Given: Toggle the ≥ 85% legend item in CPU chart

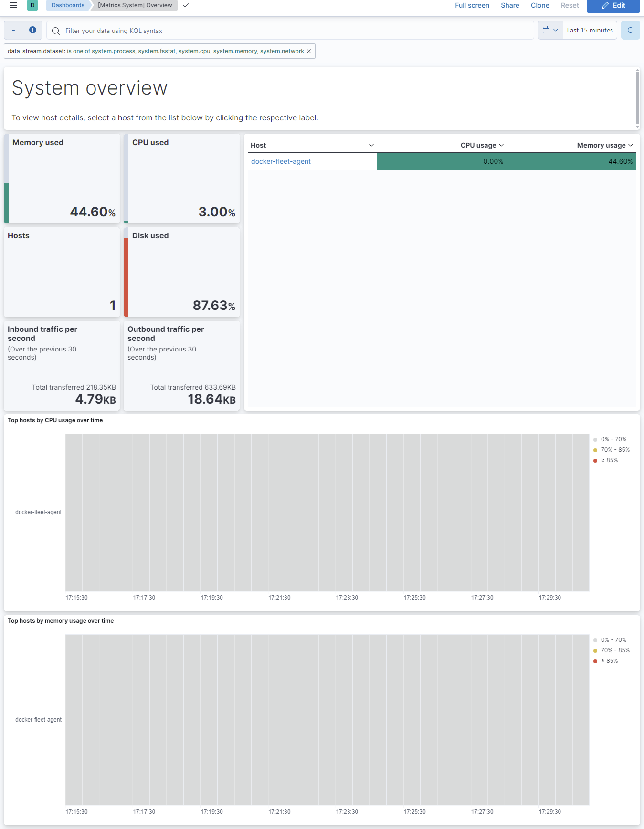Looking at the screenshot, I should (609, 460).
